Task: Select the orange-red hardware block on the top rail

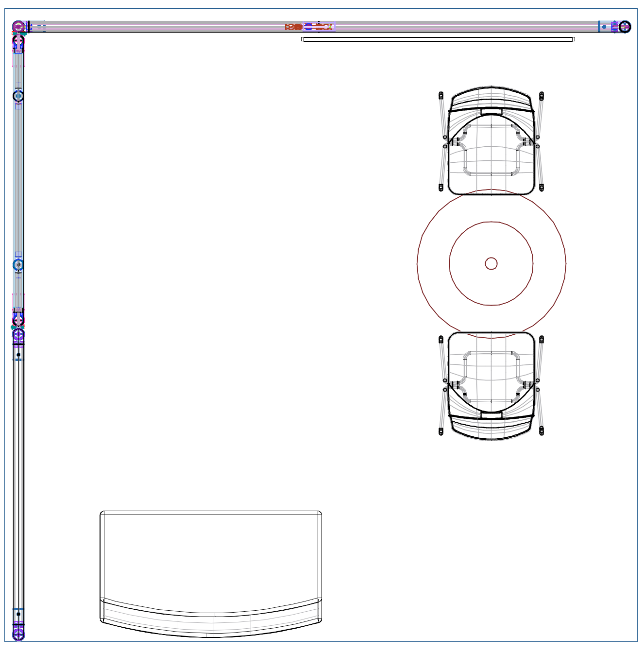Action: point(293,27)
